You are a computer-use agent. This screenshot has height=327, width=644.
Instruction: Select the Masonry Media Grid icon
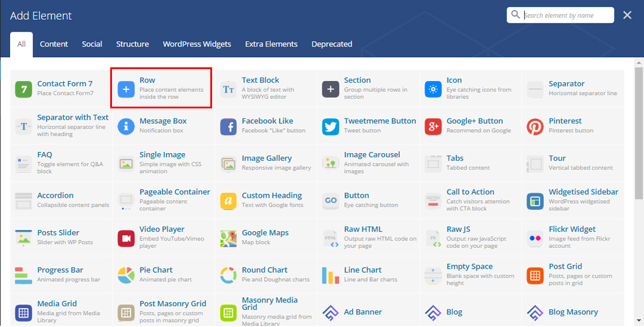(x=228, y=313)
